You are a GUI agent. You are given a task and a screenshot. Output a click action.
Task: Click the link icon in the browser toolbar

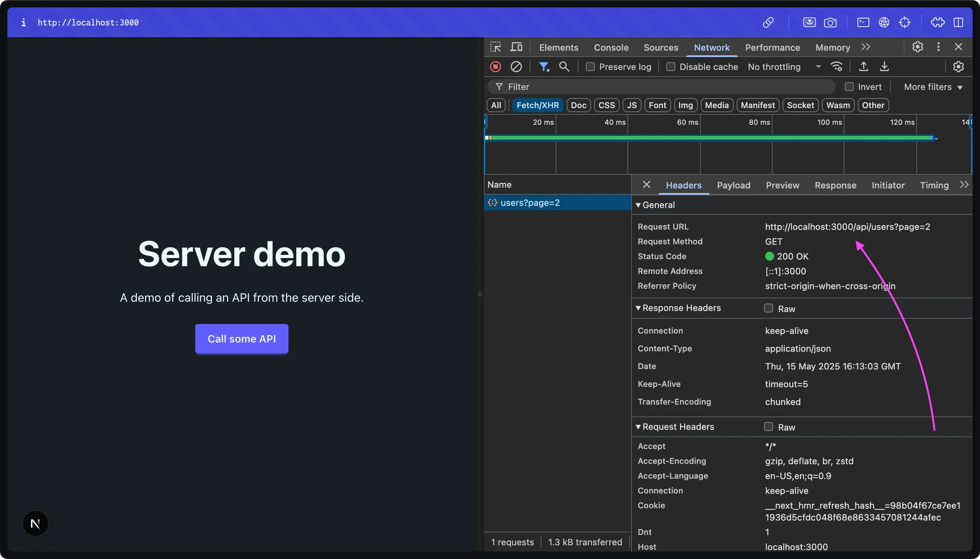tap(768, 23)
